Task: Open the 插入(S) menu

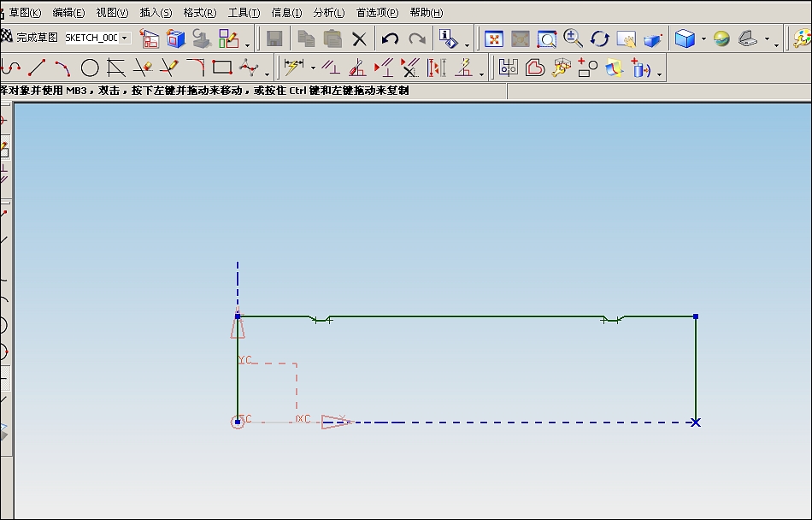Action: coord(156,13)
